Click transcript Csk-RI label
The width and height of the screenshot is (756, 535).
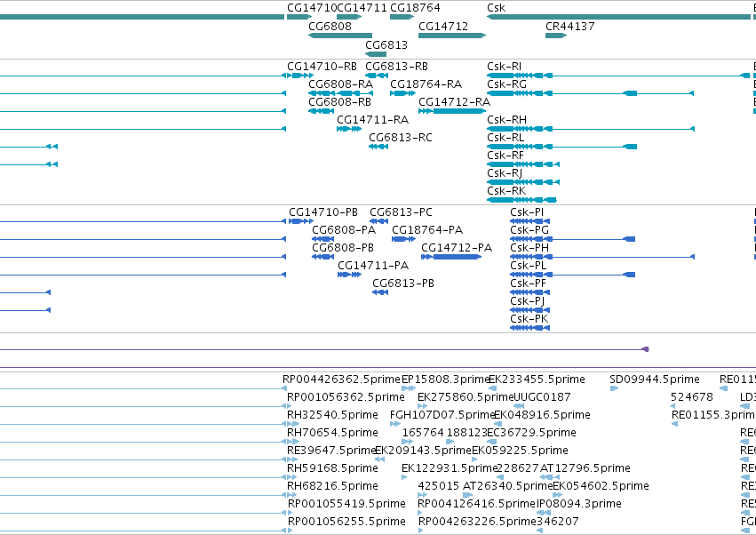tap(504, 66)
